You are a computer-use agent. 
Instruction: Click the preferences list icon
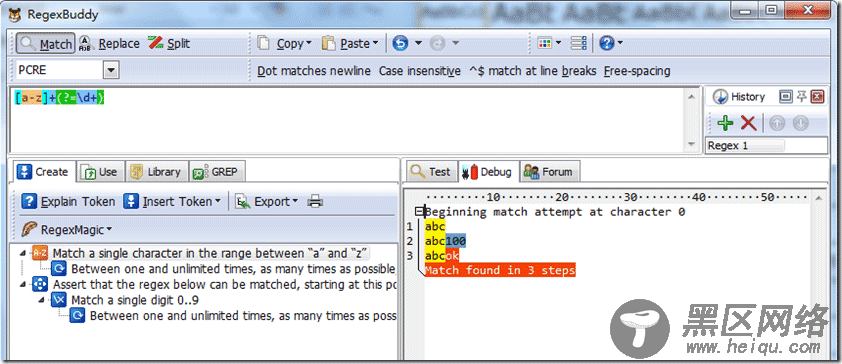(578, 43)
